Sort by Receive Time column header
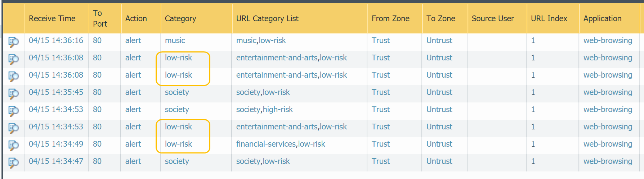This screenshot has height=179, width=644. pos(52,18)
